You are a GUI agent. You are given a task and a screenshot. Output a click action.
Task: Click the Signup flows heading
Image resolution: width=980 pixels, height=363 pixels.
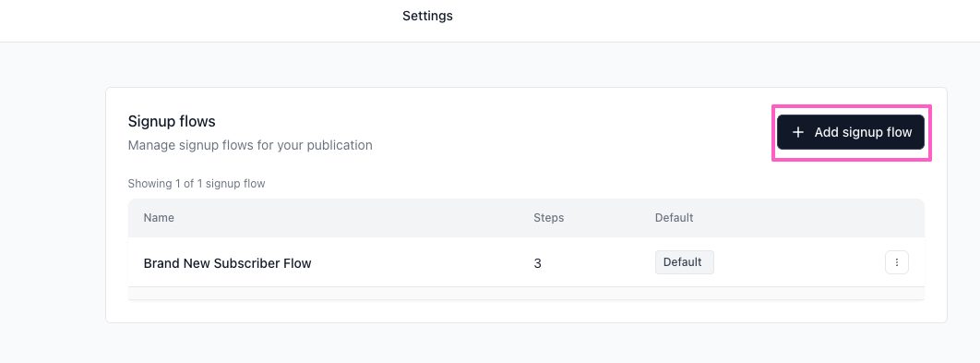pyautogui.click(x=172, y=121)
